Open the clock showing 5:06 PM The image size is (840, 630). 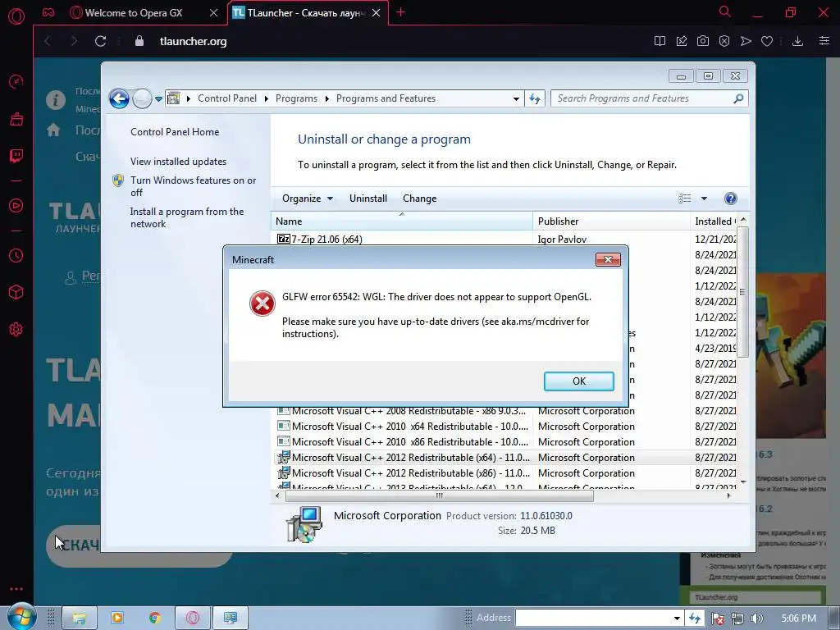(798, 619)
